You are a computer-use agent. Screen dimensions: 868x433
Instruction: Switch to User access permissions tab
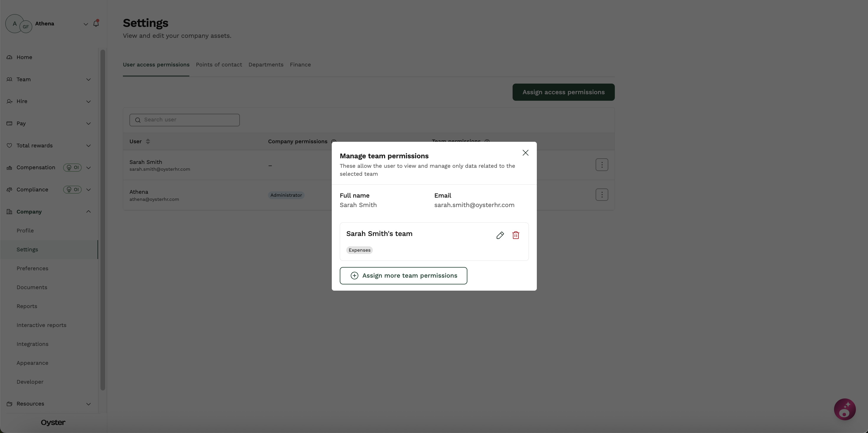tap(156, 65)
